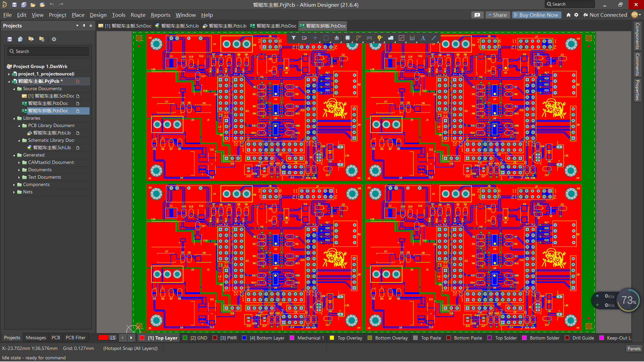The width and height of the screenshot is (644, 362).
Task: Click inside the Projects search field
Action: click(48, 51)
